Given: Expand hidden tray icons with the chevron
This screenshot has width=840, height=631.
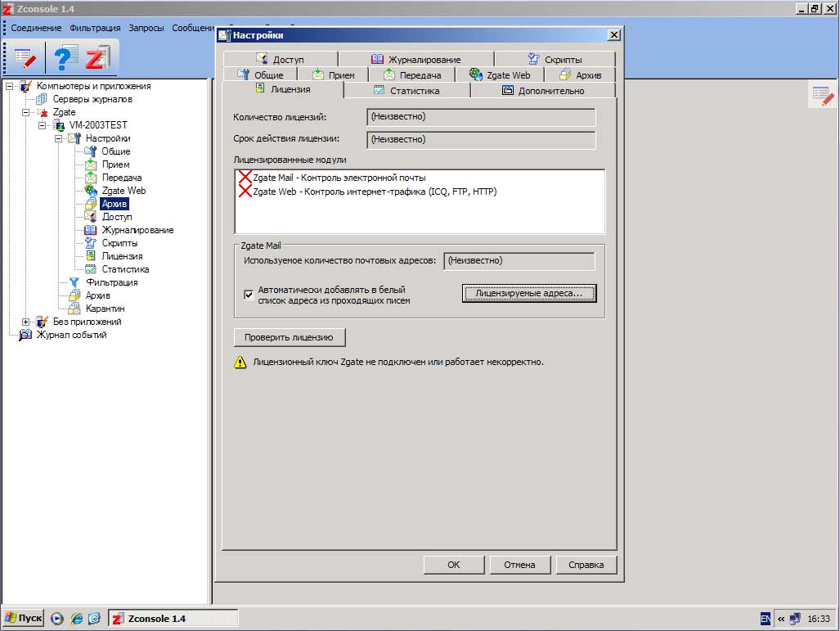Looking at the screenshot, I should point(781,619).
